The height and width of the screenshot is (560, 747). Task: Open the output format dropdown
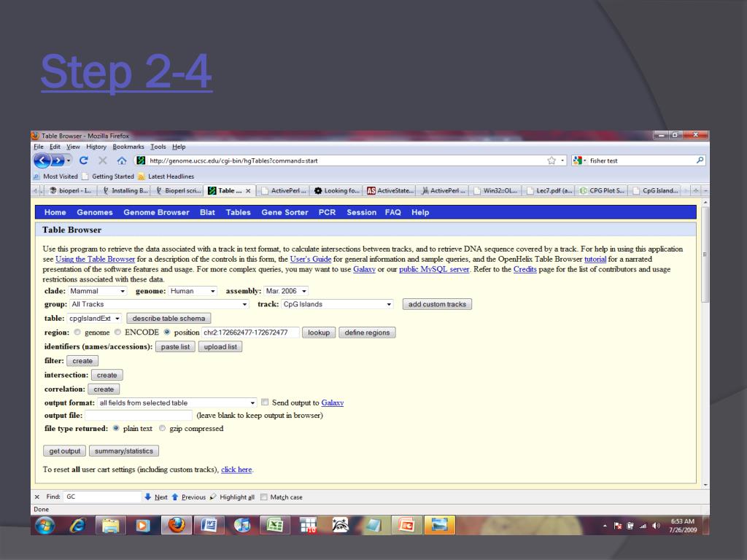(x=177, y=402)
